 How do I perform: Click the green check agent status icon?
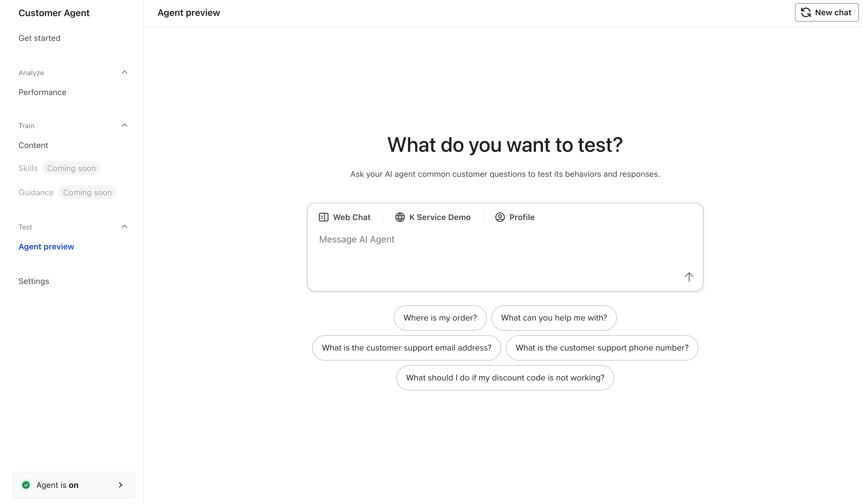[26, 485]
